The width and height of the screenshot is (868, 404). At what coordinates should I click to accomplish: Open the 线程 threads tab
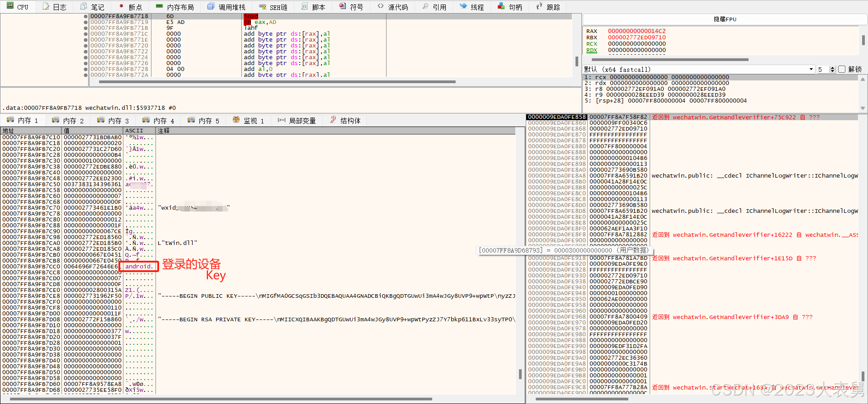472,7
